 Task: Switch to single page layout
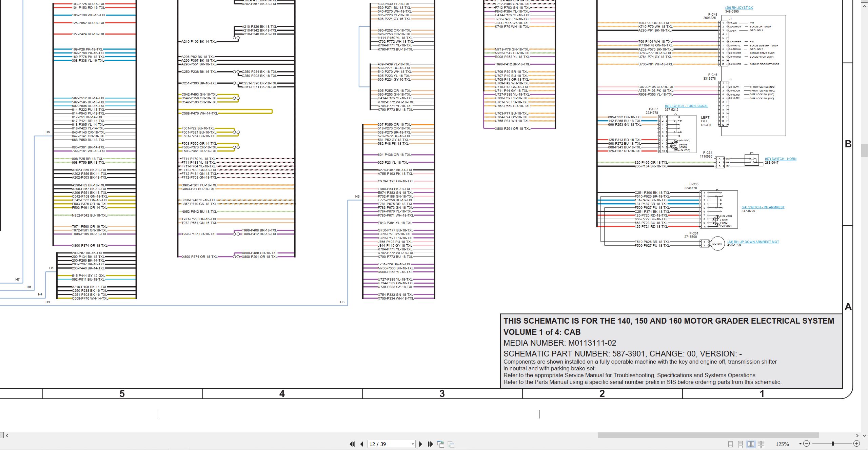pos(730,444)
